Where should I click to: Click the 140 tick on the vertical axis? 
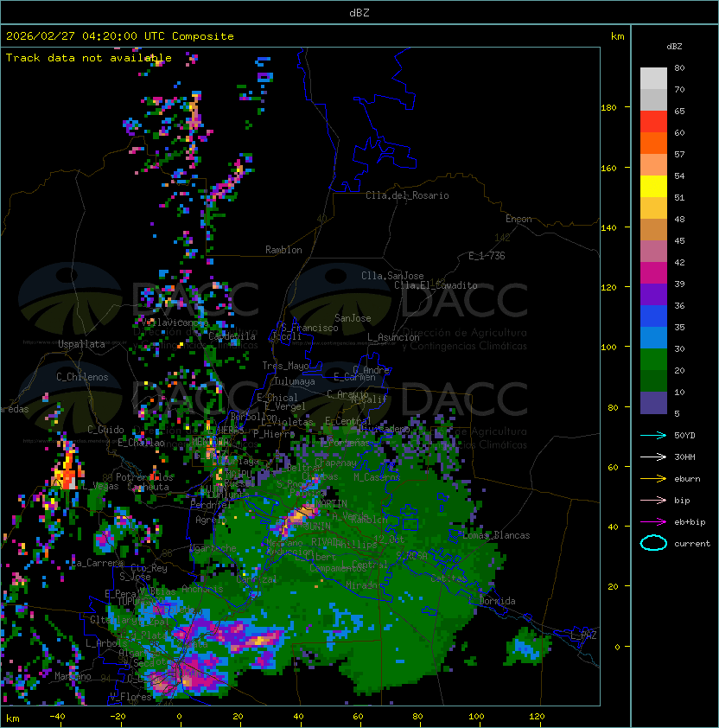pos(608,227)
